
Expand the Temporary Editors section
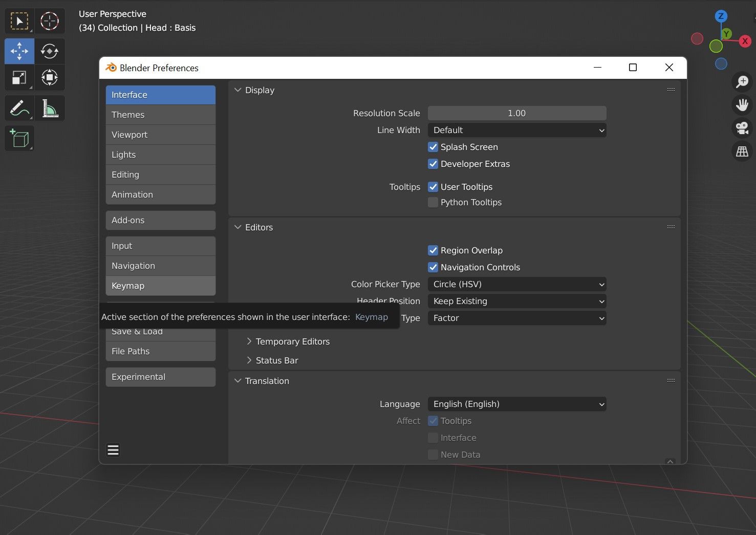292,341
